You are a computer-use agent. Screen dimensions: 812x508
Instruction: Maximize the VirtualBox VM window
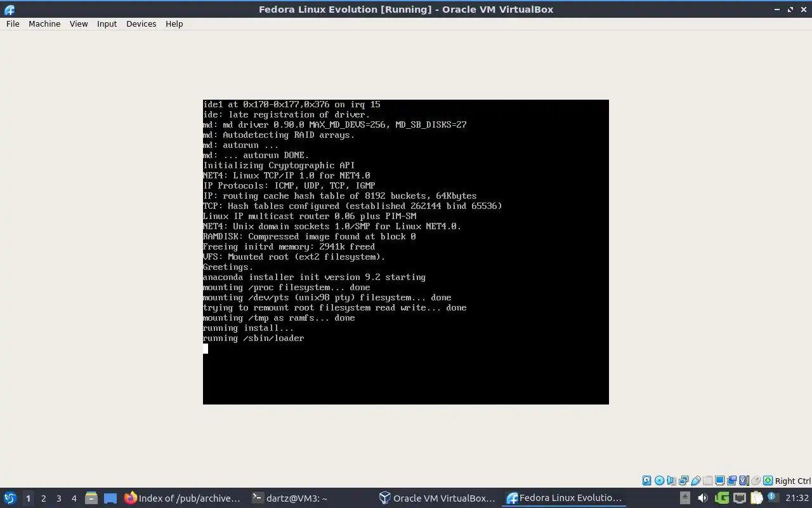click(790, 10)
